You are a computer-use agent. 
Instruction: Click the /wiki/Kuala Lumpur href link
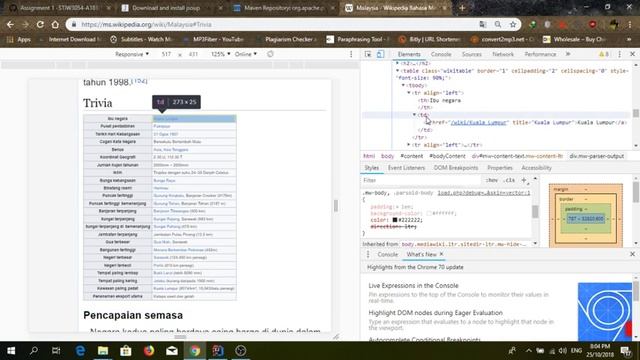point(479,122)
